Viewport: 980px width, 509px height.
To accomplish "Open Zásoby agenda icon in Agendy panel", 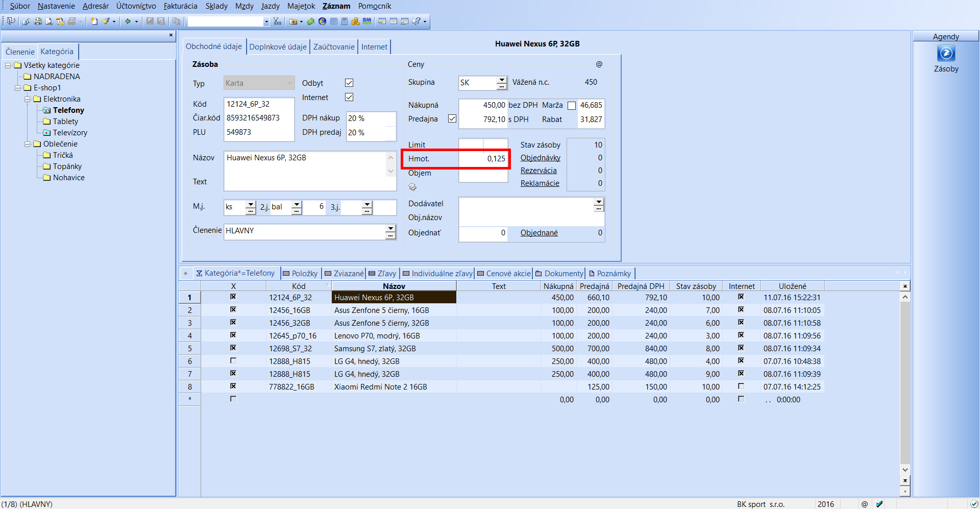I will tap(946, 53).
